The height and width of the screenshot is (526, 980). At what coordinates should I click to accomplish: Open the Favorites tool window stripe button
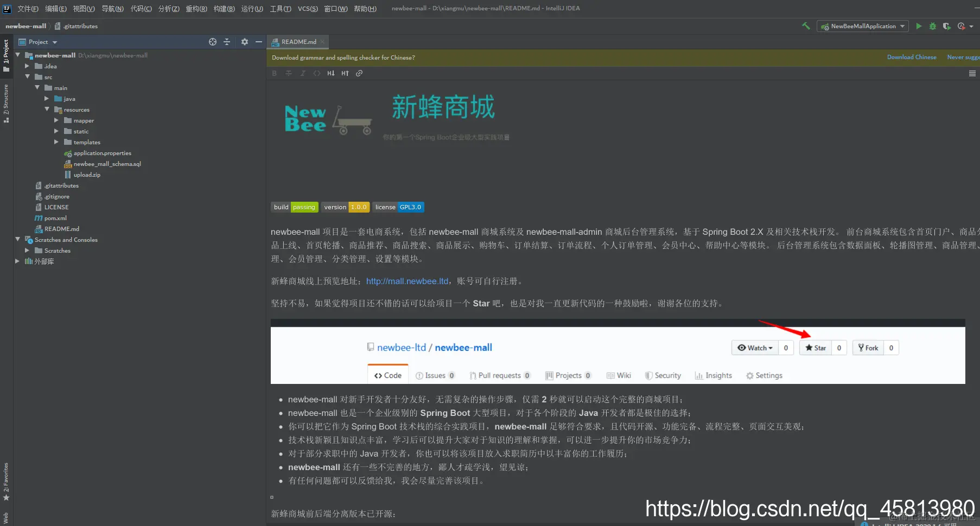5,479
